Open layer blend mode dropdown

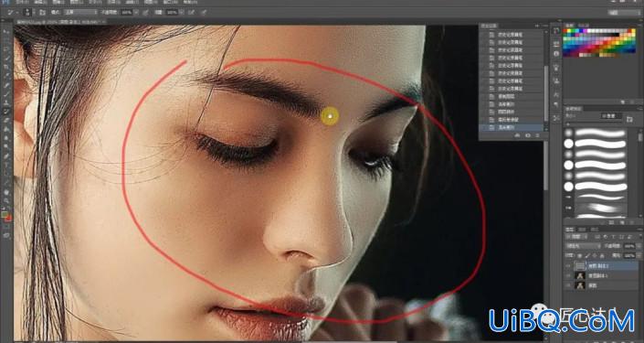pyautogui.click(x=583, y=246)
